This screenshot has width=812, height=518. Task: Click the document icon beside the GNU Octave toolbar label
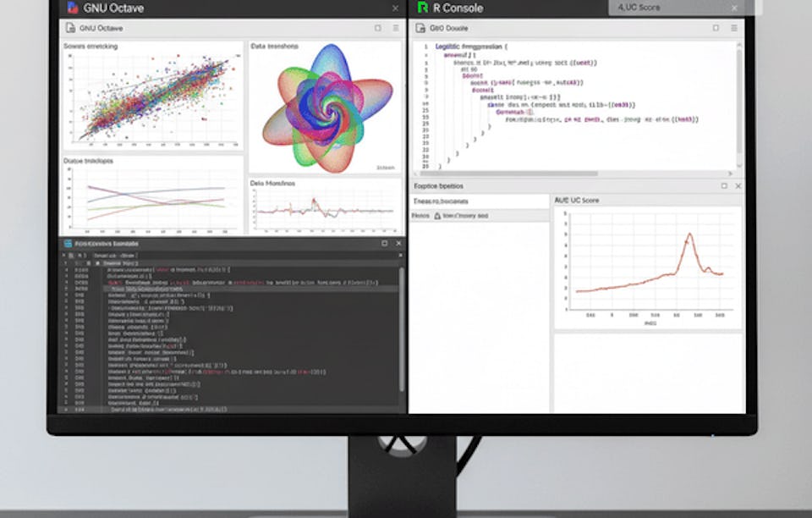(x=70, y=28)
